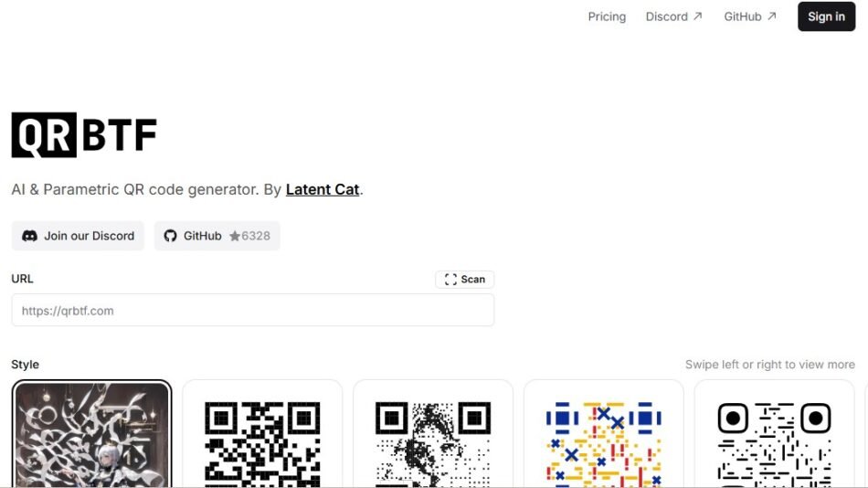868x488 pixels.
Task: Click Join our Discord button
Action: coord(78,236)
